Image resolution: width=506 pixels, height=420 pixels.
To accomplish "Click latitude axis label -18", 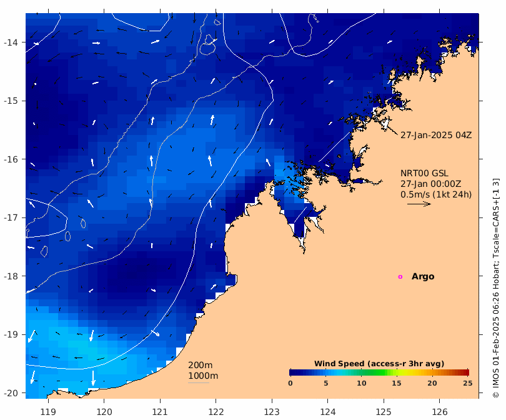I will pyautogui.click(x=11, y=276).
